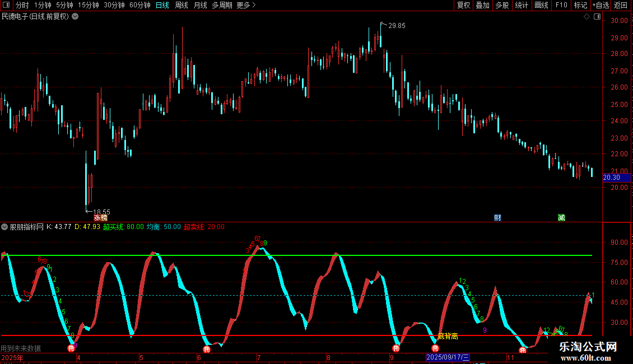Image resolution: width=633 pixels, height=364 pixels.
Task: Select the 日线 daily period tab
Action: tap(162, 6)
